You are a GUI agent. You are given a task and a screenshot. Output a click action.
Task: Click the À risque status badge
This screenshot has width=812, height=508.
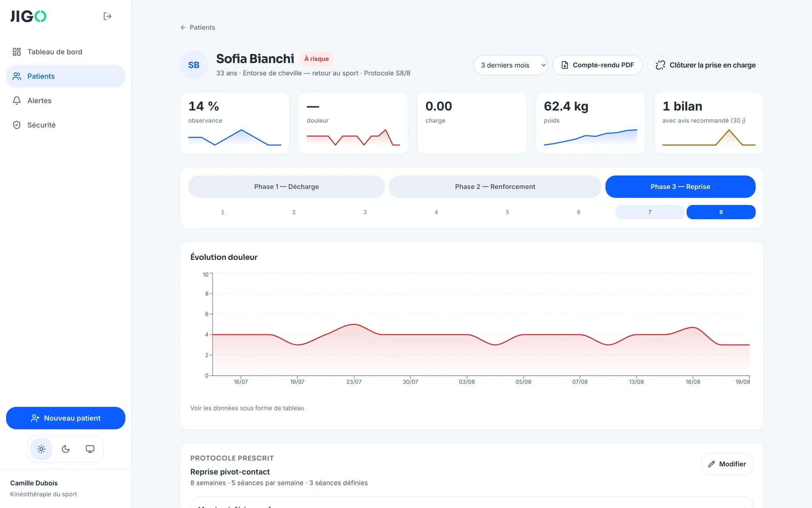click(316, 59)
